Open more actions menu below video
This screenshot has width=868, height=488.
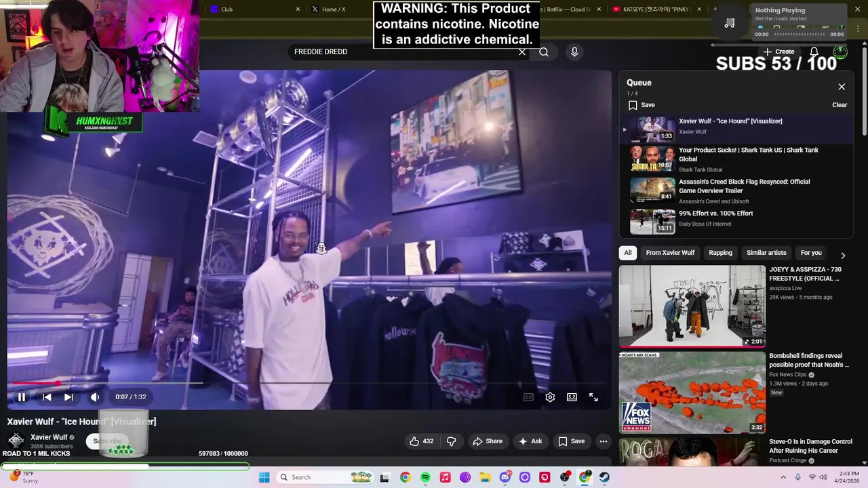click(x=603, y=441)
